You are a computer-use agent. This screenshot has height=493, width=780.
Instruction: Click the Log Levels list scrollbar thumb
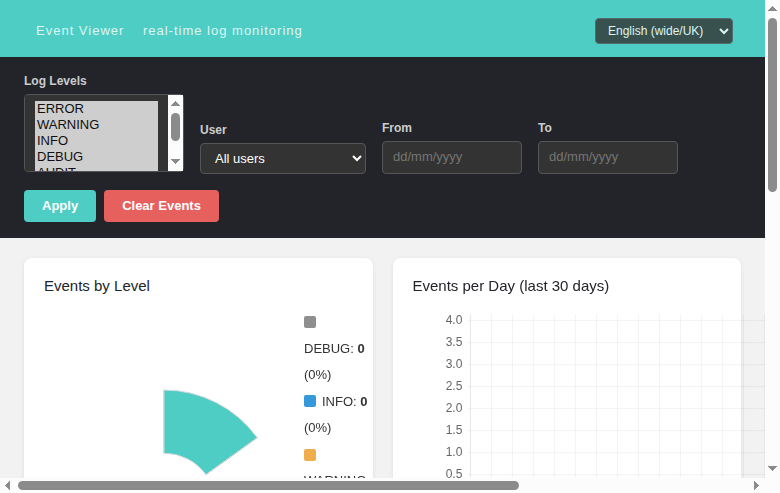point(175,127)
